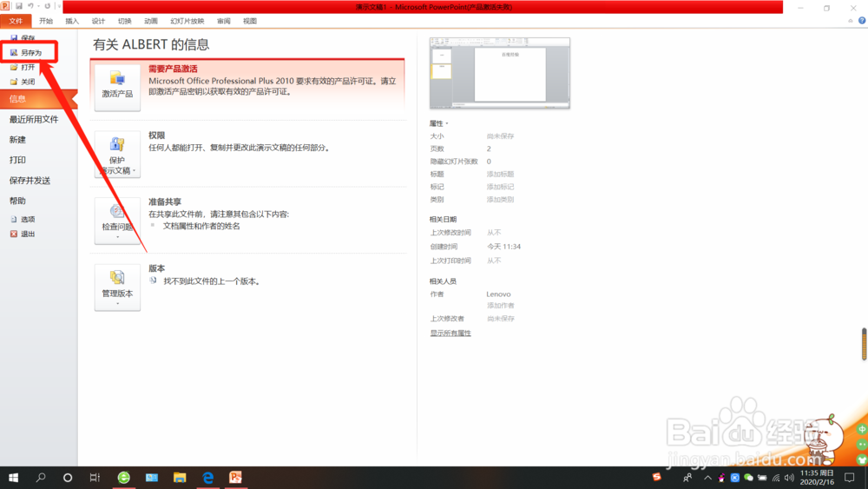Minimize the ribbon with the caret icon
868x489 pixels.
[x=851, y=21]
